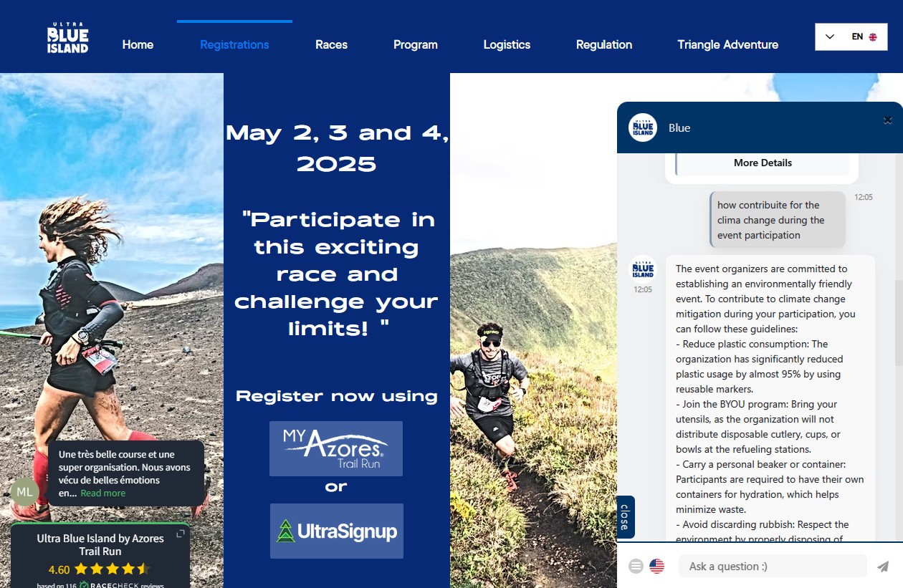Viewport: 903px width, 588px height.
Task: Click "Read more" on the French review
Action: [x=103, y=493]
